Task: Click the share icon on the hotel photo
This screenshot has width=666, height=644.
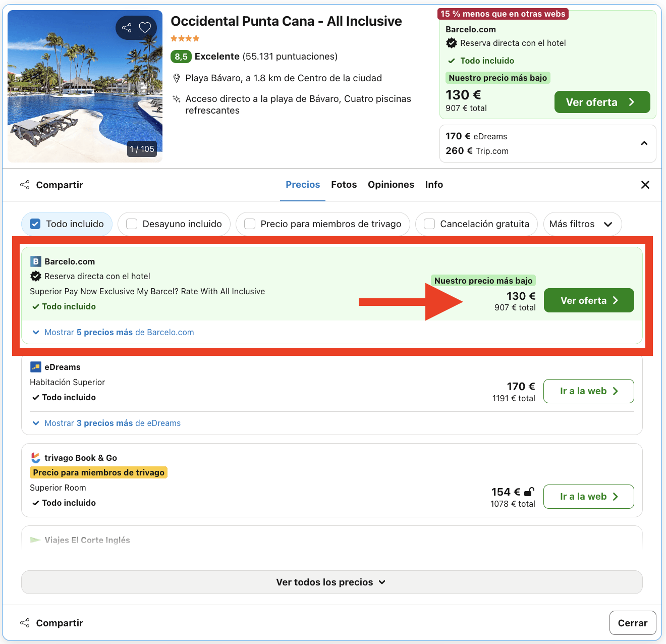Action: (x=126, y=28)
